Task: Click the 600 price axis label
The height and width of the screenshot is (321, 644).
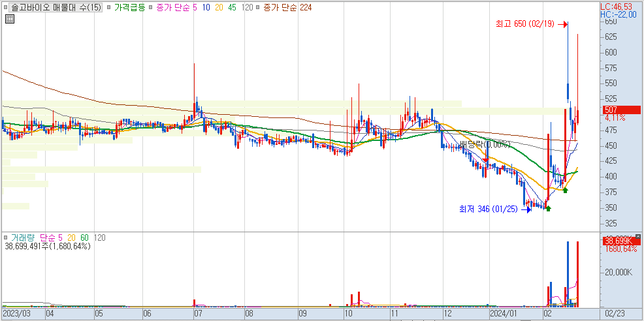Action: (610, 53)
